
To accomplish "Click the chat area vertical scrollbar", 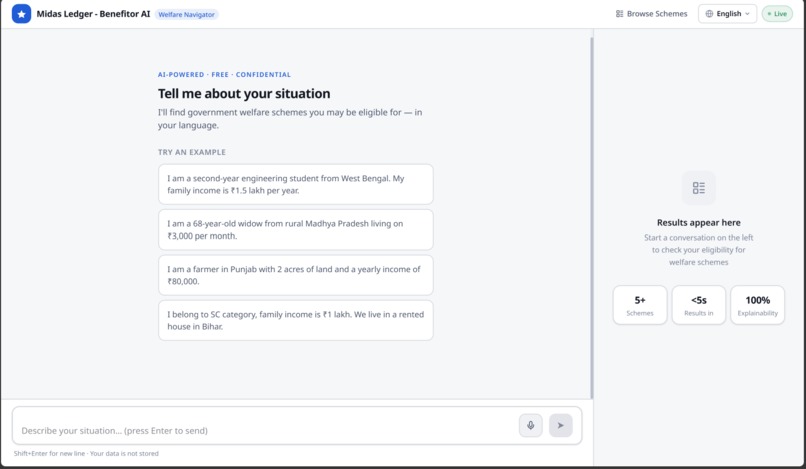I will pyautogui.click(x=592, y=218).
